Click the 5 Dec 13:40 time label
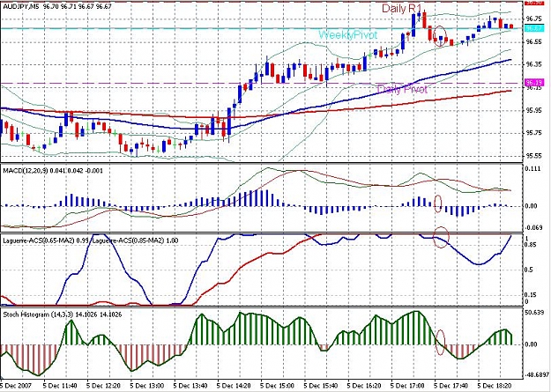551x392 pixels. tap(190, 386)
